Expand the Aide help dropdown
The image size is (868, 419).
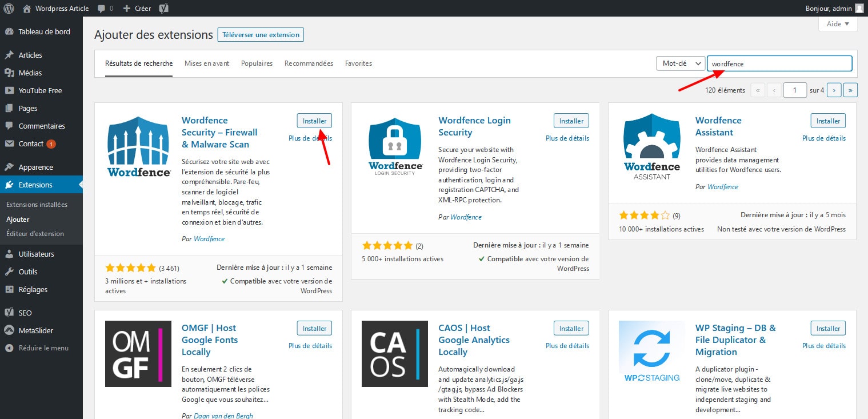[838, 24]
